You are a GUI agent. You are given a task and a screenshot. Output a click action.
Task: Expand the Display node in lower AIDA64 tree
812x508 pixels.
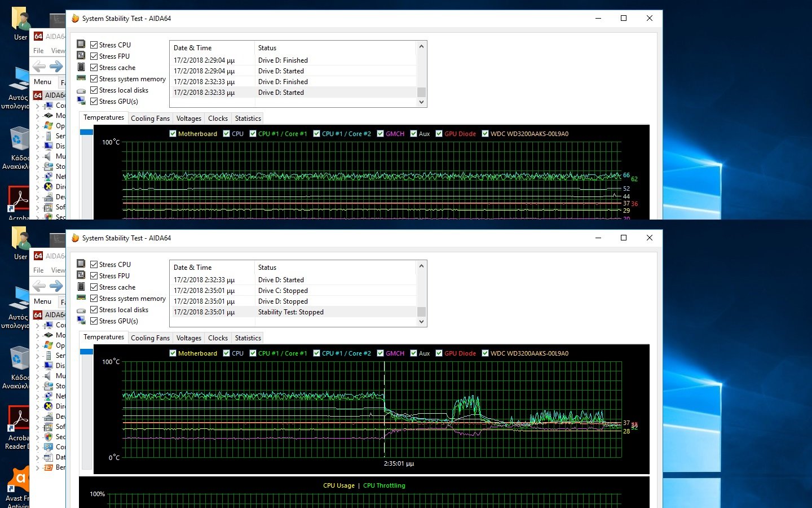click(x=38, y=366)
